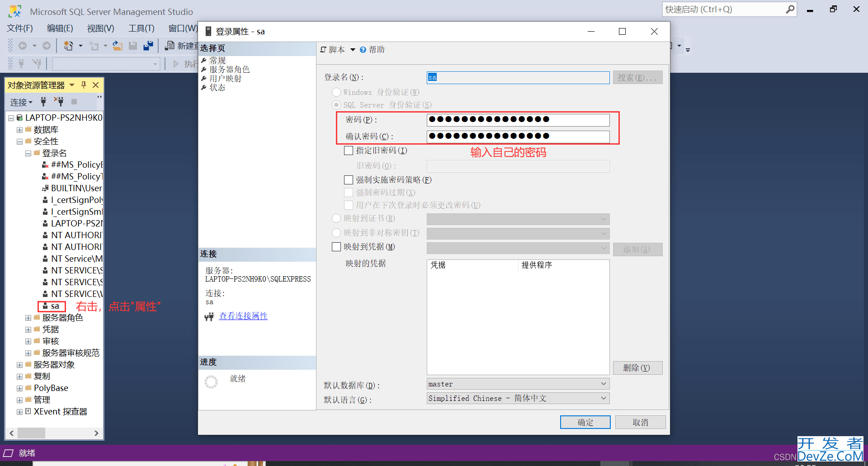Click the save all toolbar icon
The image size is (868, 466).
pos(148,46)
